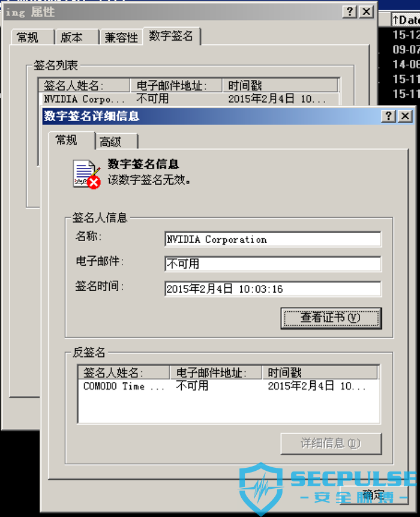Select the 常规 tab in signature details

pos(71,140)
